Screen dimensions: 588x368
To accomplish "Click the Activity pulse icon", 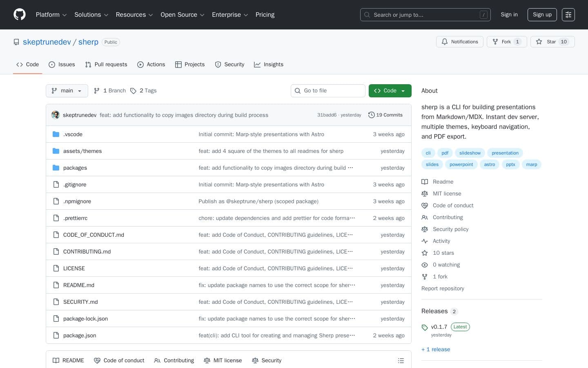I will click(425, 241).
